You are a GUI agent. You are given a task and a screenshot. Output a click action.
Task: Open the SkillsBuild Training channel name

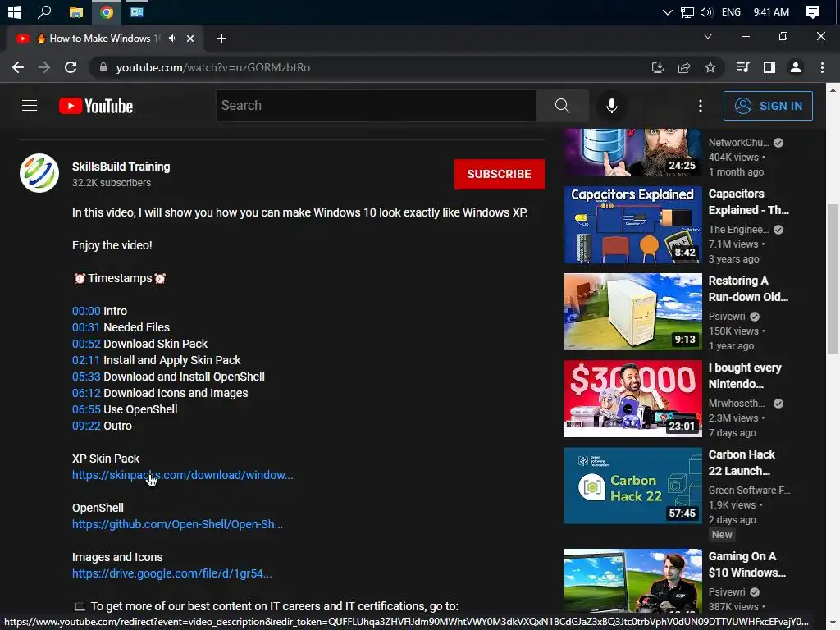point(121,167)
